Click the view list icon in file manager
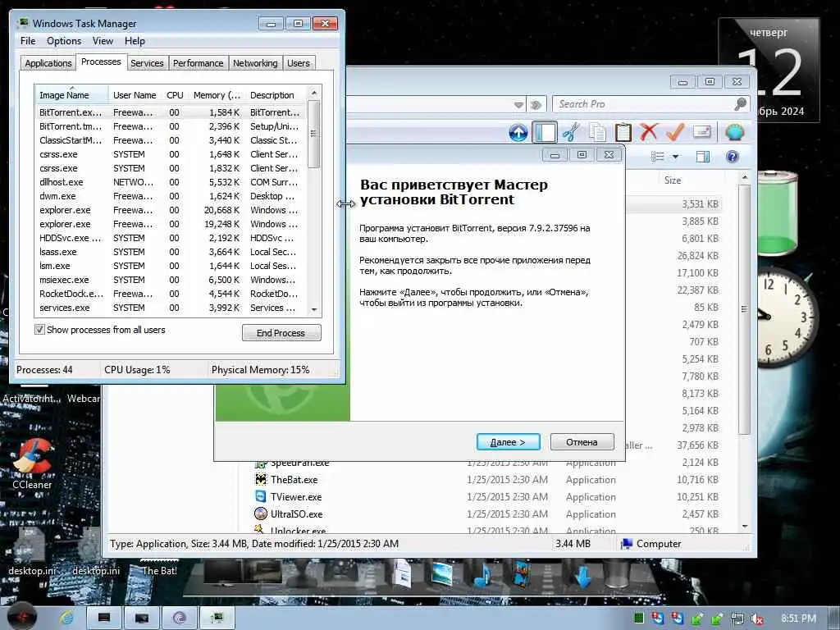Image resolution: width=840 pixels, height=630 pixels. point(657,157)
